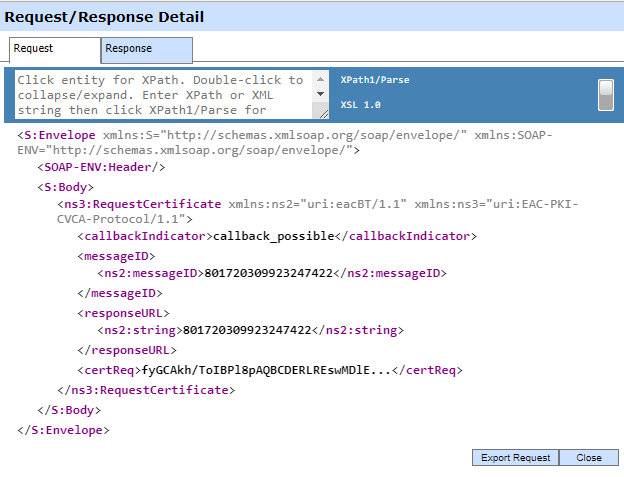Click the certReq opening tag

[109, 370]
